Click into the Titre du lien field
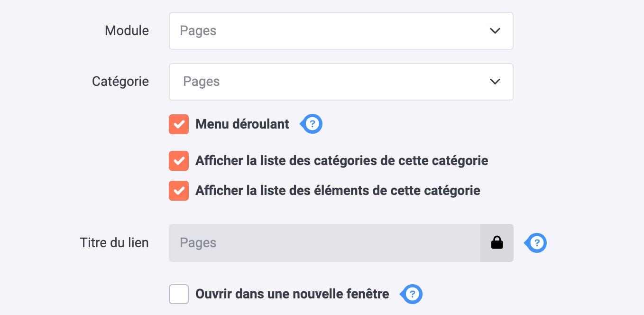Viewport: 644px width, 315px height. coord(325,243)
